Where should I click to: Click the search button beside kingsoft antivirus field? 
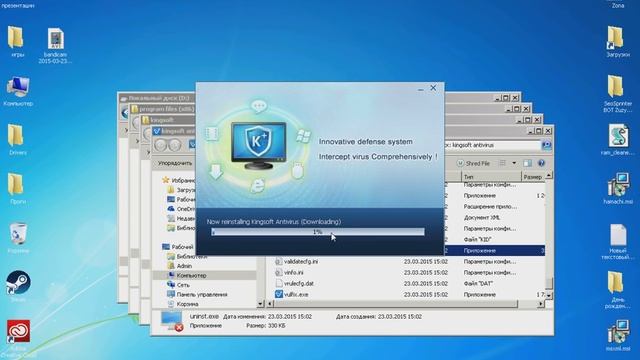[547, 145]
